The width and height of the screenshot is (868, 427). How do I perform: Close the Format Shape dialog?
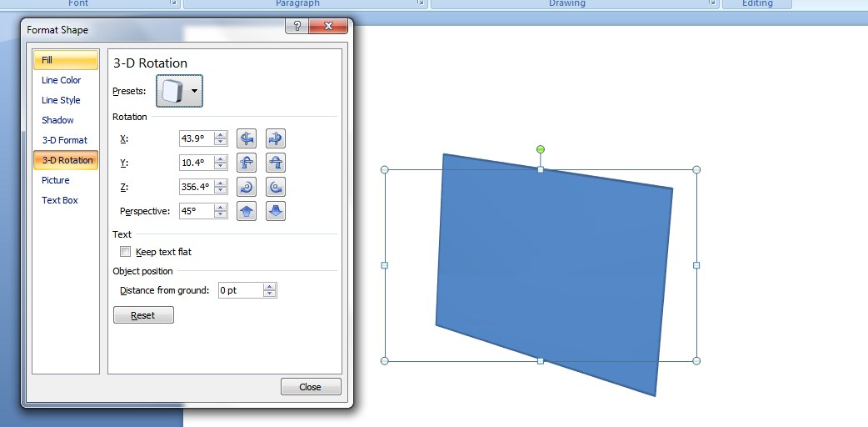click(311, 386)
